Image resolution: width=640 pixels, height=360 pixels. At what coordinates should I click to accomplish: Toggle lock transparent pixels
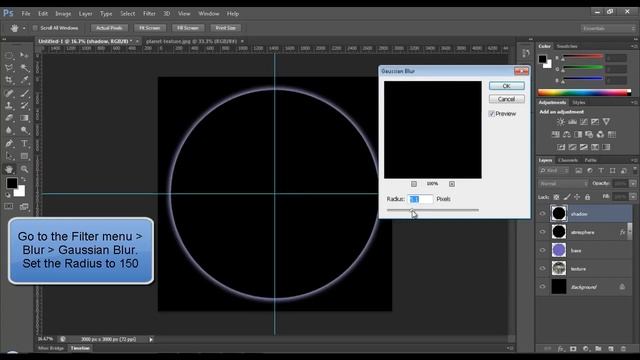tap(556, 197)
